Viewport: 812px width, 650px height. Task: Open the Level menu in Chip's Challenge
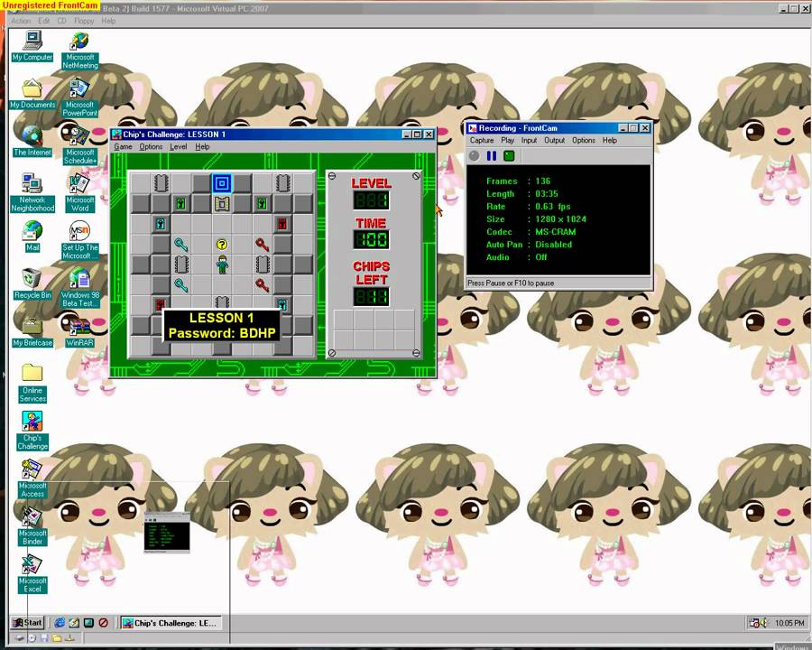[178, 146]
